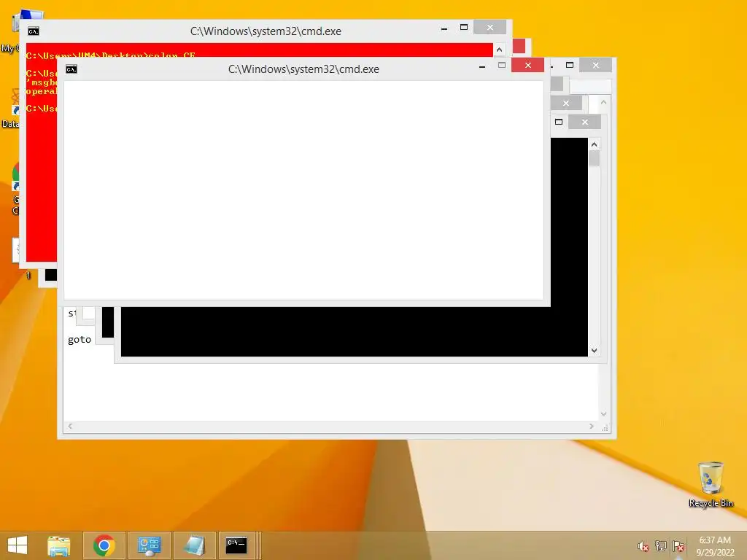The height and width of the screenshot is (560, 747).
Task: Maximize the red cmd window
Action: [463, 28]
